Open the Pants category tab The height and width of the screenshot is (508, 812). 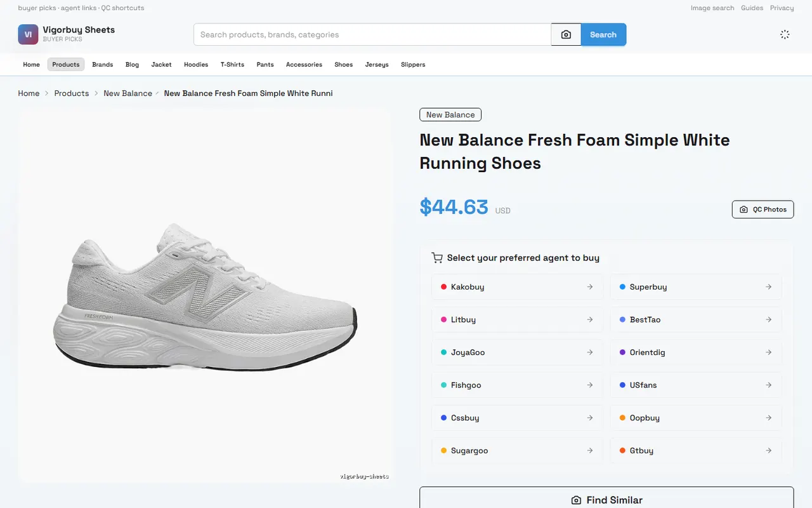[265, 65]
